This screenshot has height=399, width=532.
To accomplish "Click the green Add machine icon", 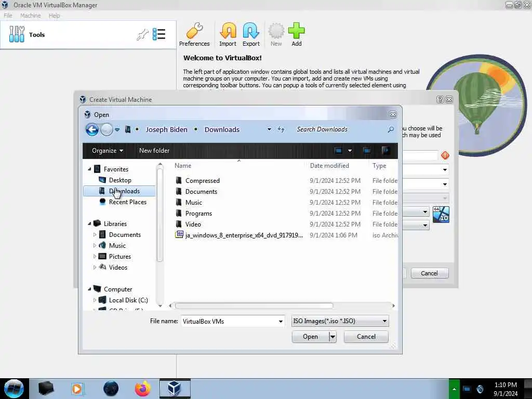I will 297,34.
